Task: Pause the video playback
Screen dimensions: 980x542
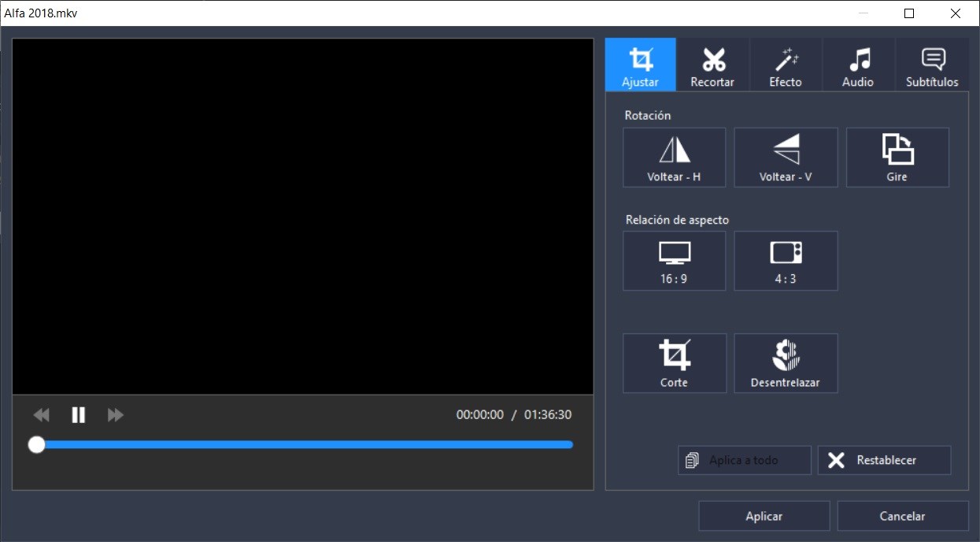Action: click(x=78, y=415)
